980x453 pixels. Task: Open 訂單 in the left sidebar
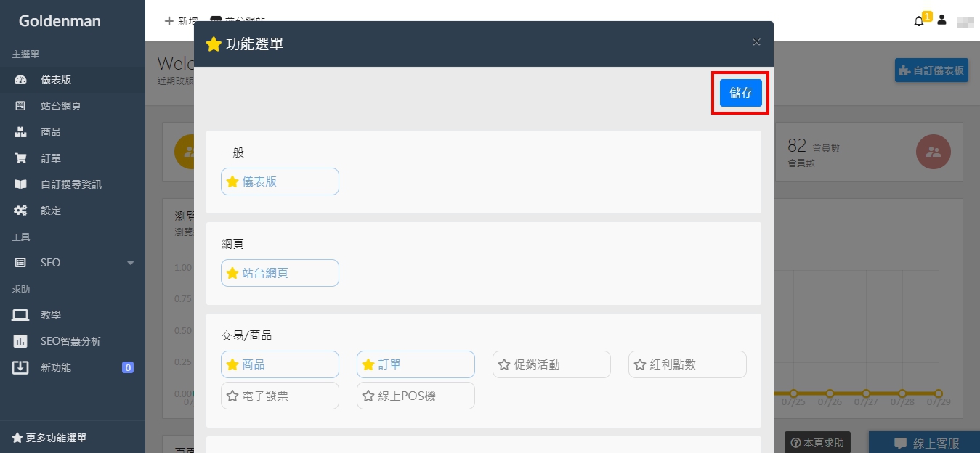tap(73, 158)
